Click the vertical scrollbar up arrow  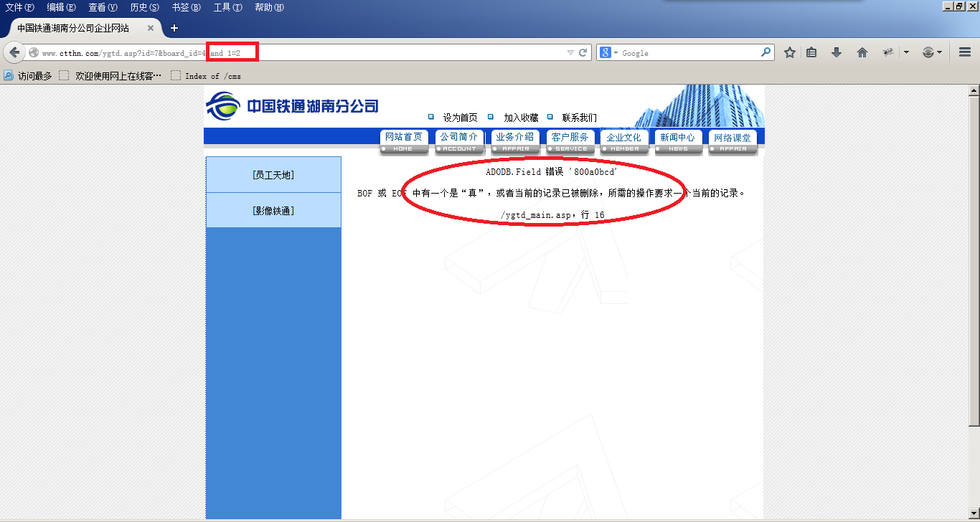pyautogui.click(x=974, y=90)
